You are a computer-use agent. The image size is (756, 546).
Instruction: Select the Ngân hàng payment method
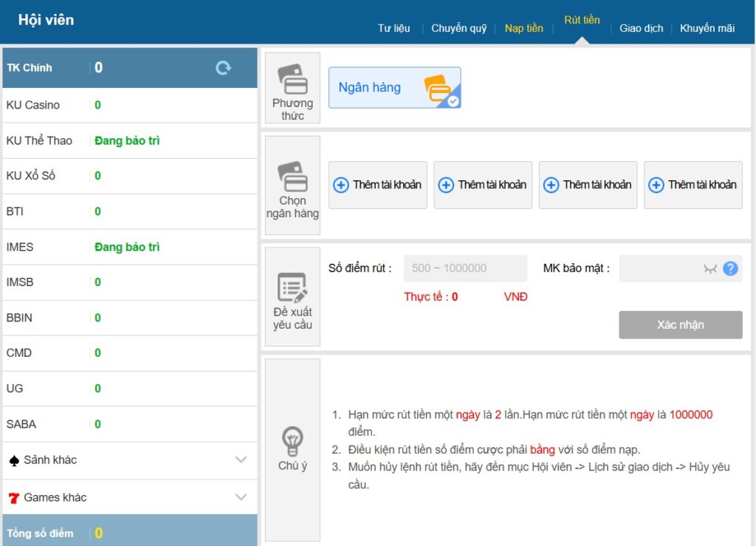pyautogui.click(x=394, y=88)
